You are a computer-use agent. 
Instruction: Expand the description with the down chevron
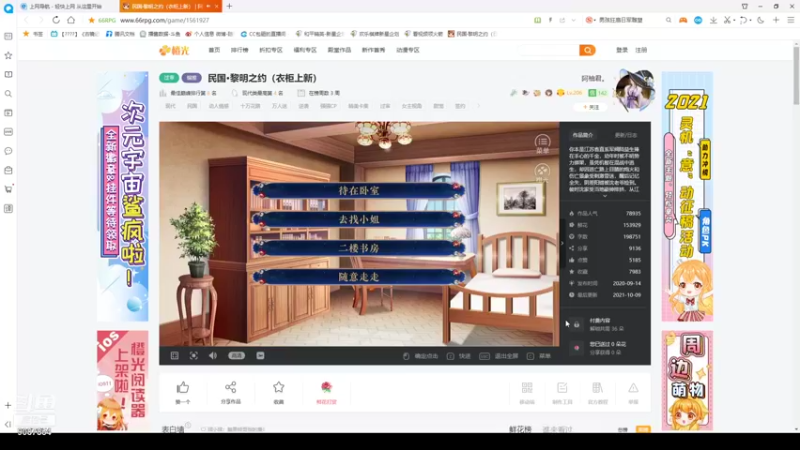[x=605, y=196]
